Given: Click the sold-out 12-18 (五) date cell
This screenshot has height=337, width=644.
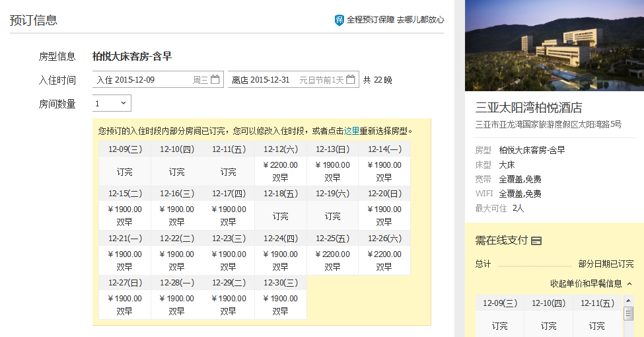Looking at the screenshot, I should tap(280, 215).
